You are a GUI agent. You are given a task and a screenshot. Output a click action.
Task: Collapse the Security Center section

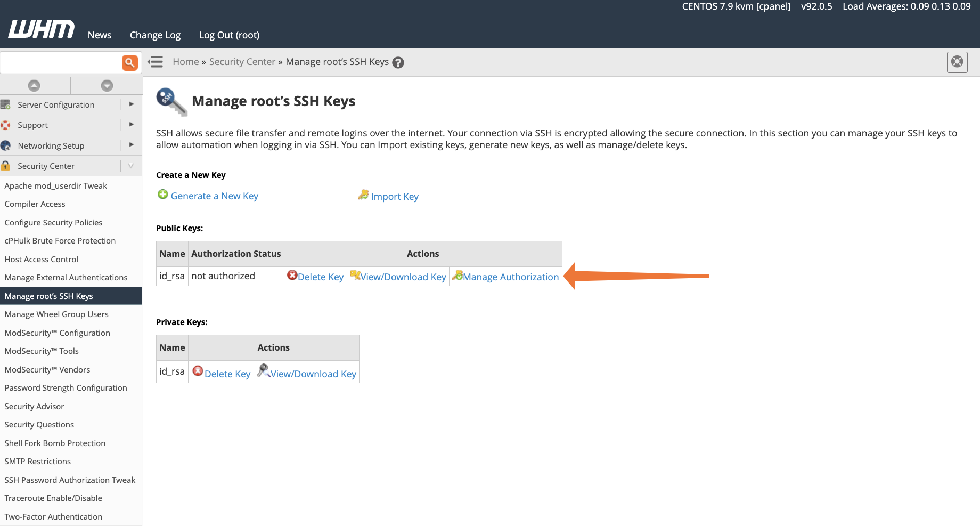(x=131, y=166)
